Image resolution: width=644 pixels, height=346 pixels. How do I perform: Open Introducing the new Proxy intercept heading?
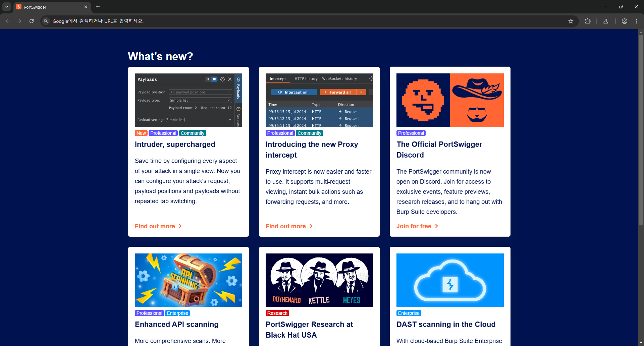pos(312,150)
